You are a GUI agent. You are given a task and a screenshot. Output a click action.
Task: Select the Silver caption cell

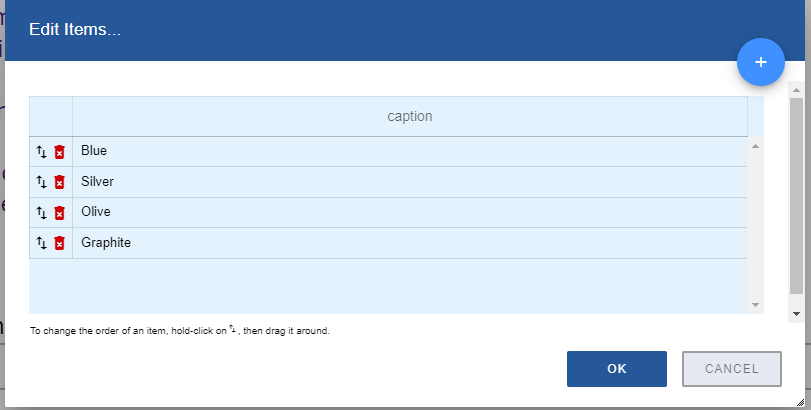coord(409,182)
